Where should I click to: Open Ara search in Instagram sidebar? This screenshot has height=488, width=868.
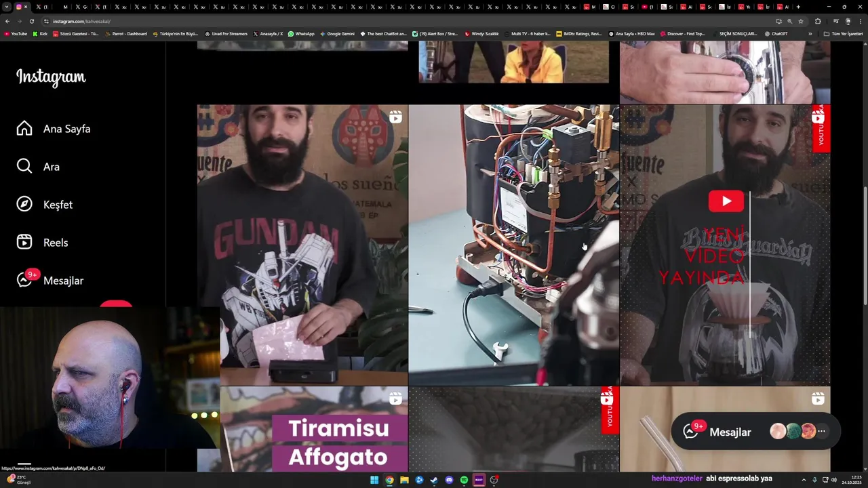[38, 167]
